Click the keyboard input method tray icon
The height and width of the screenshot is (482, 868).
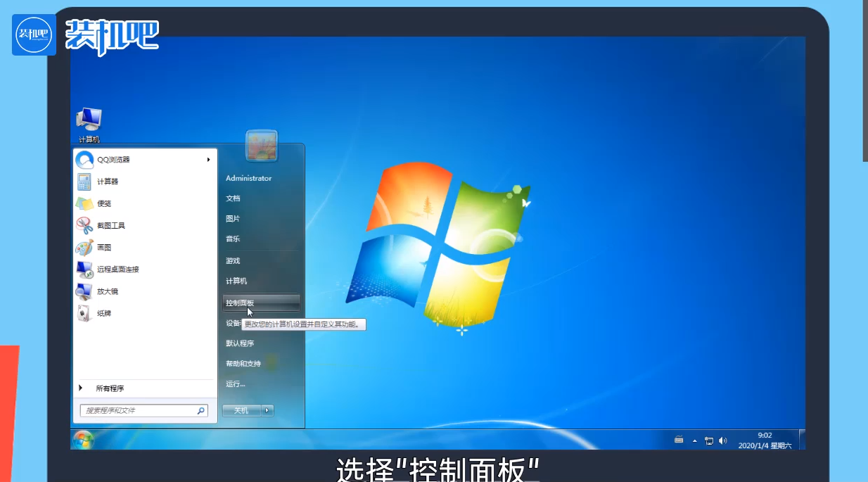679,440
